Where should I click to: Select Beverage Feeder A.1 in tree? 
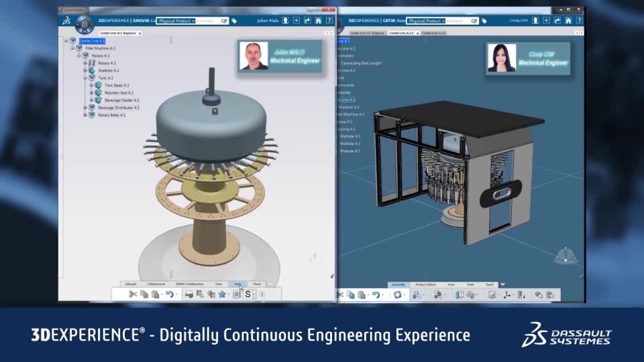click(121, 100)
